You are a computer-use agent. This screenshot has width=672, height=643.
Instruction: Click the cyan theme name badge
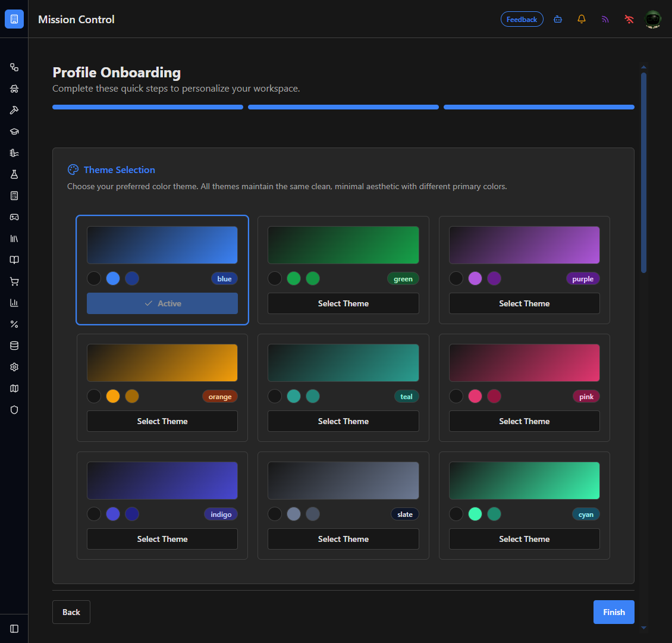coord(586,514)
